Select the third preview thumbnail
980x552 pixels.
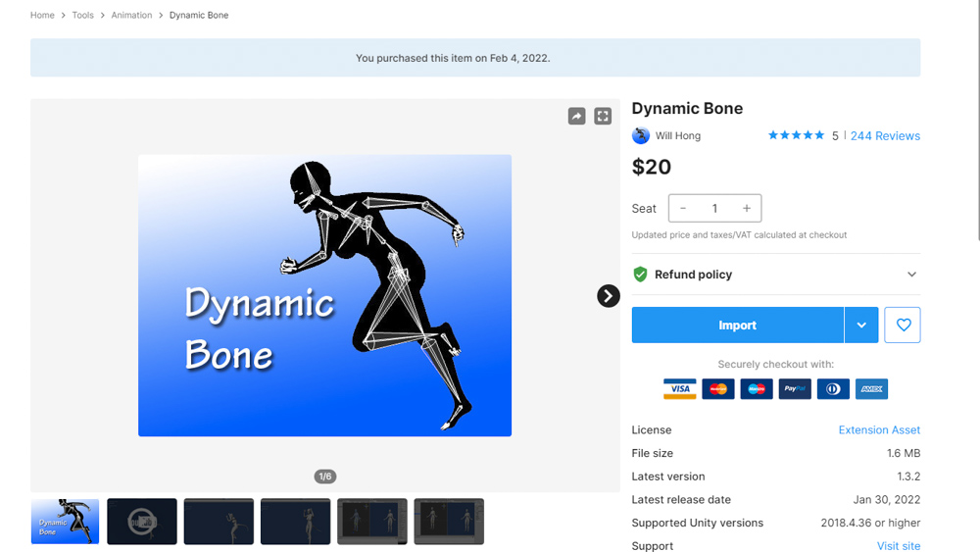219,522
